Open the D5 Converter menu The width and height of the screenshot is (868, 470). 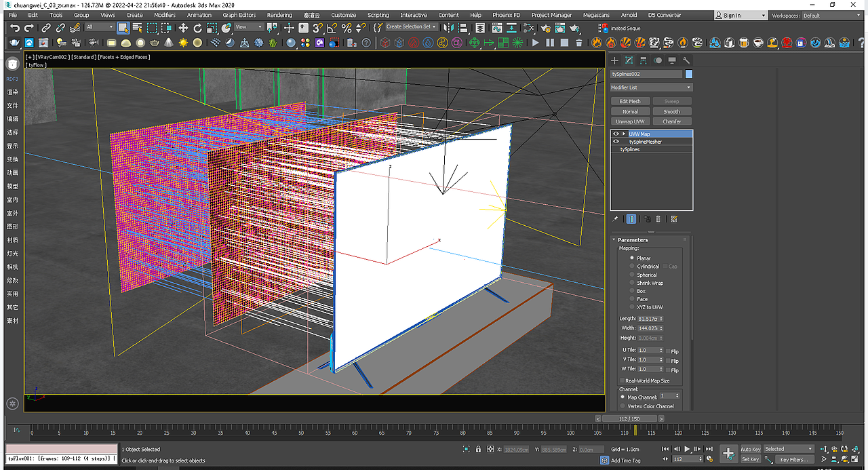pyautogui.click(x=665, y=15)
